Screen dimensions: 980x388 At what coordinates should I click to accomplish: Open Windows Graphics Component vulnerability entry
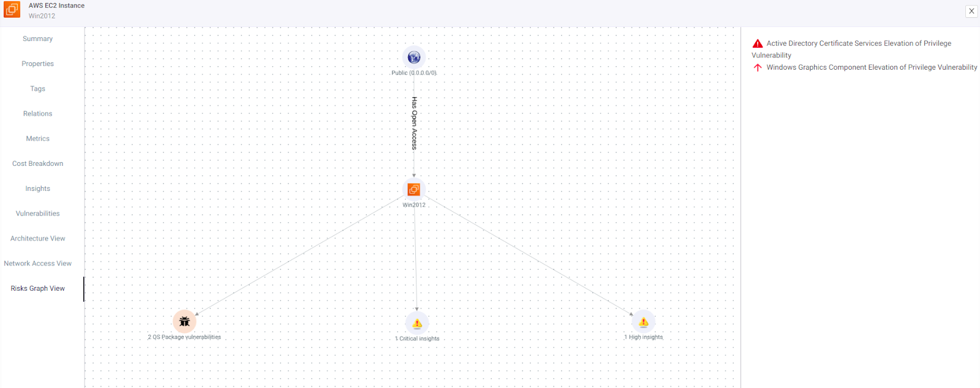pos(872,67)
